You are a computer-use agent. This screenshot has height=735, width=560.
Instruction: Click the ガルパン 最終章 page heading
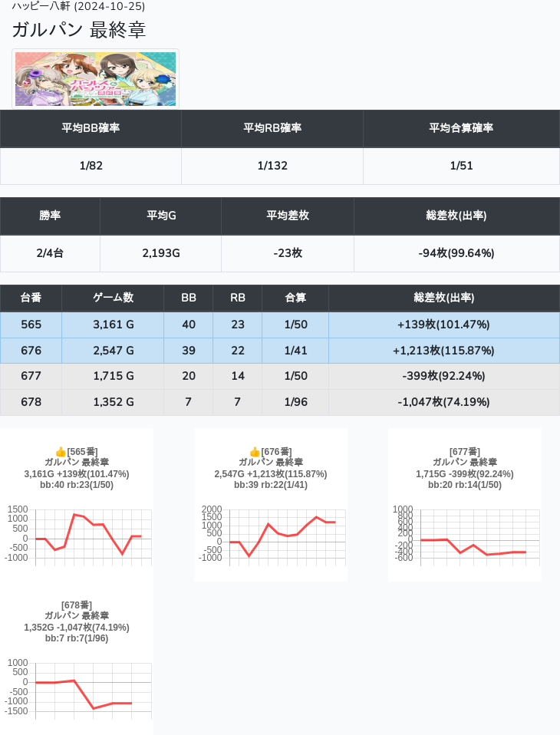point(79,30)
